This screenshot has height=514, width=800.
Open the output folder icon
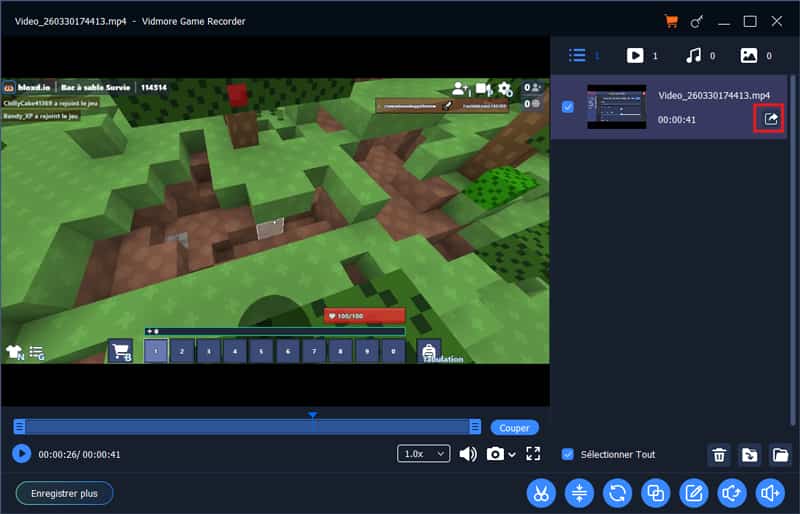780,454
